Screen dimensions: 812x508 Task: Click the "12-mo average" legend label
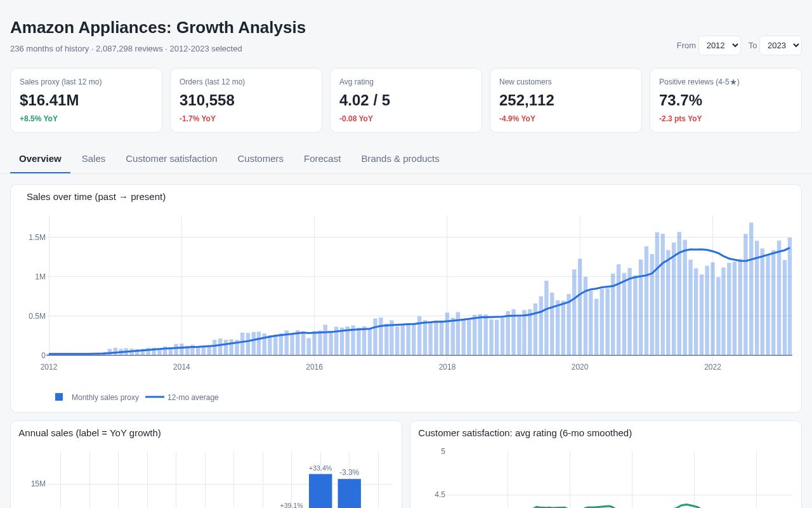click(x=193, y=398)
